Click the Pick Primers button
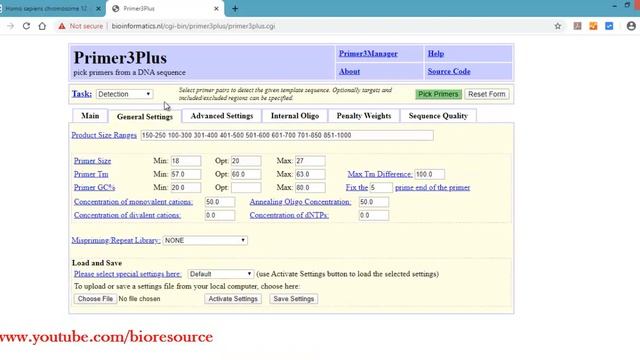Screen dimensions: 640x360 (x=438, y=94)
